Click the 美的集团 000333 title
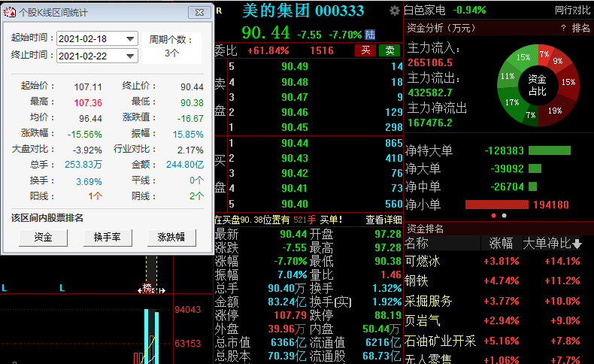Image resolution: width=594 pixels, height=364 pixels. pyautogui.click(x=303, y=11)
